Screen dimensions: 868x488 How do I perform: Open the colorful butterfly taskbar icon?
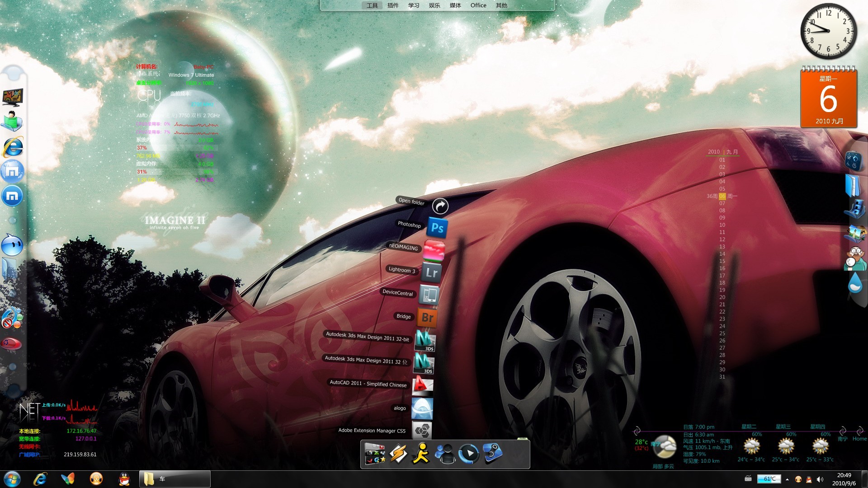[68, 479]
